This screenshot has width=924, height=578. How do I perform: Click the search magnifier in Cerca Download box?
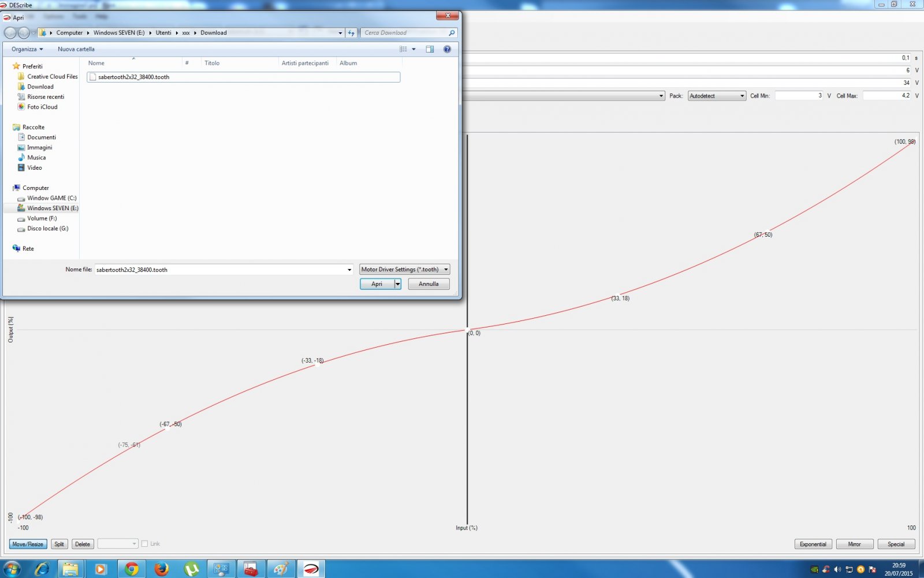(452, 33)
